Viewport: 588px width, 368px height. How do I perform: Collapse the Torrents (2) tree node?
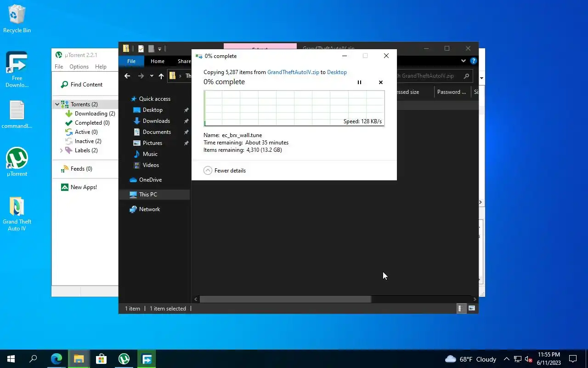pyautogui.click(x=57, y=104)
